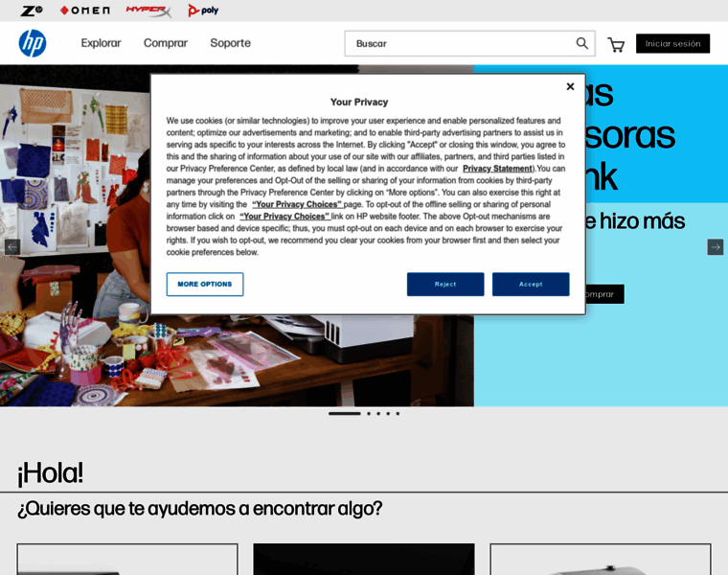Click the Iniciar sesión button
Viewport: 728px width, 575px height.
(x=672, y=43)
